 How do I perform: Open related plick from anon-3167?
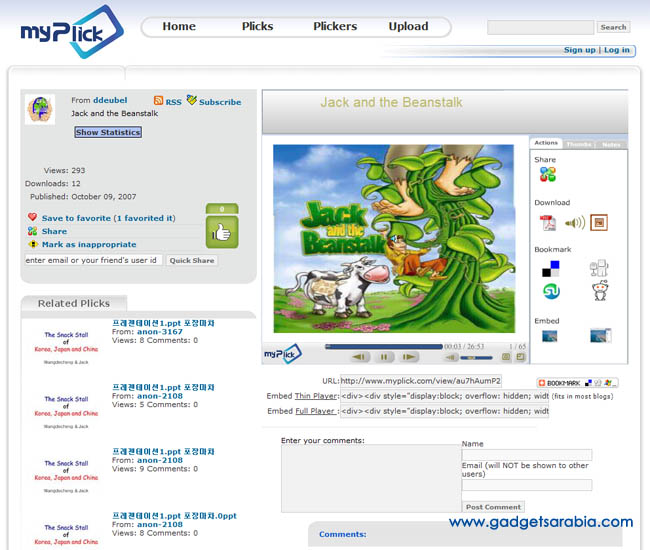point(163,323)
